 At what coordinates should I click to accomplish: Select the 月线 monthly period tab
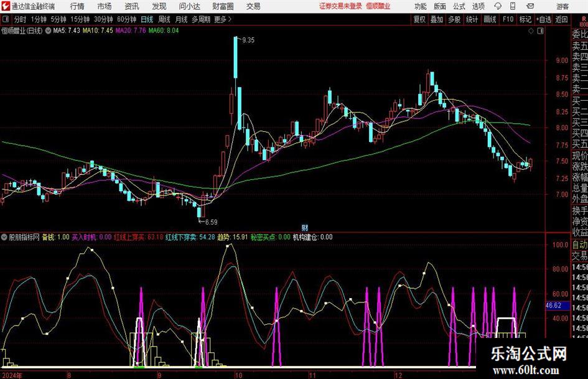[x=181, y=19]
